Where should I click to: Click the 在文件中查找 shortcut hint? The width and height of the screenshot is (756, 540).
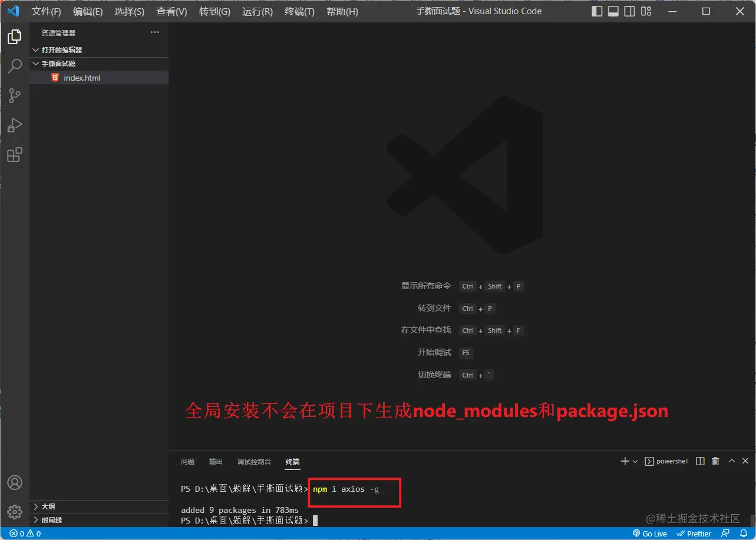click(x=426, y=330)
